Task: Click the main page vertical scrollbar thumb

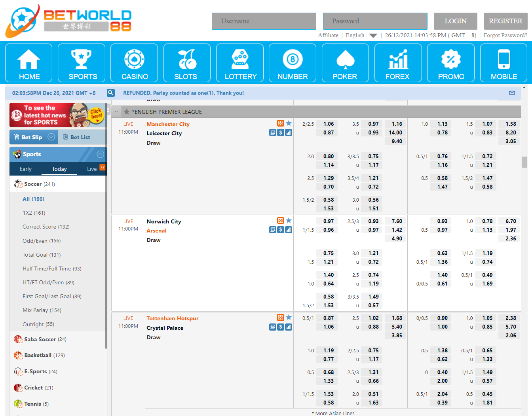Action: click(x=524, y=162)
